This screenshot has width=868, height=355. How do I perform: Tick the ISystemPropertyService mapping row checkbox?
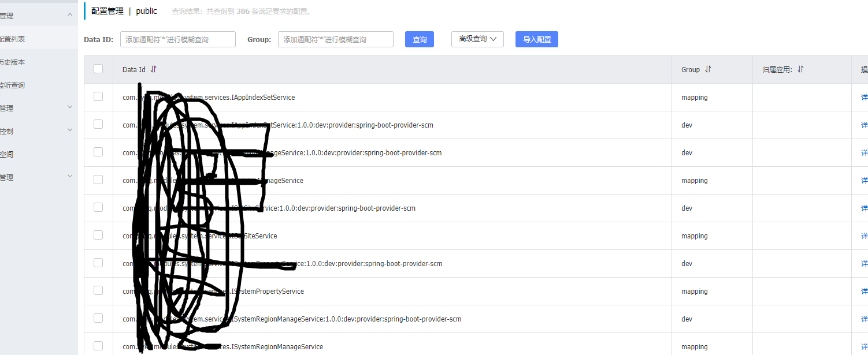98,290
